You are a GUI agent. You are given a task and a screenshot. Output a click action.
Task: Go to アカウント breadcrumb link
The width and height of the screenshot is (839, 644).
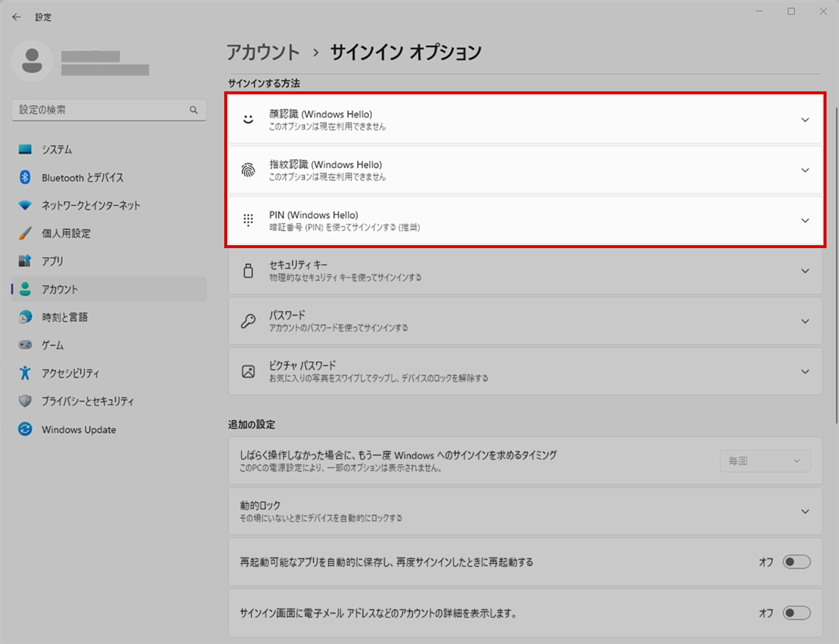(263, 52)
